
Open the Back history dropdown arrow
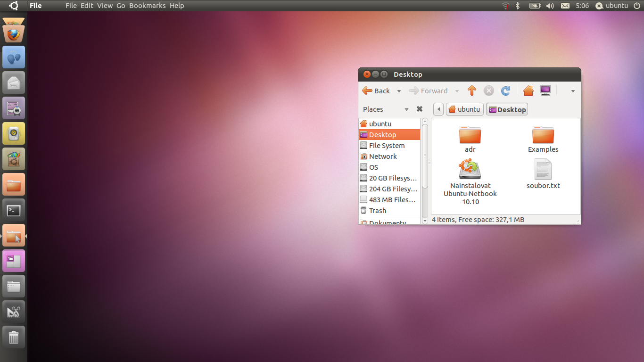coord(399,91)
